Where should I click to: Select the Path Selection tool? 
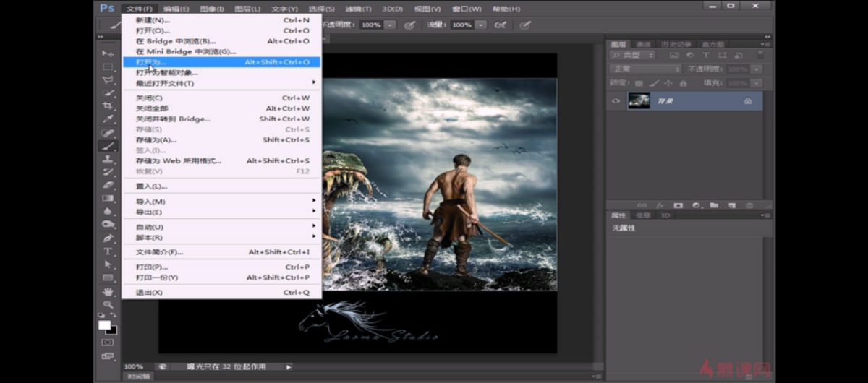(x=108, y=264)
